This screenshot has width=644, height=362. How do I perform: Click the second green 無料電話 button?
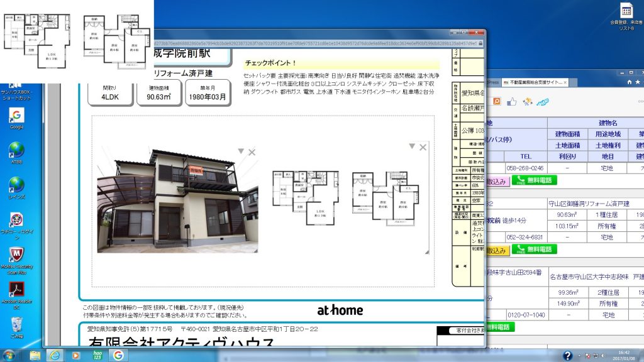(534, 250)
